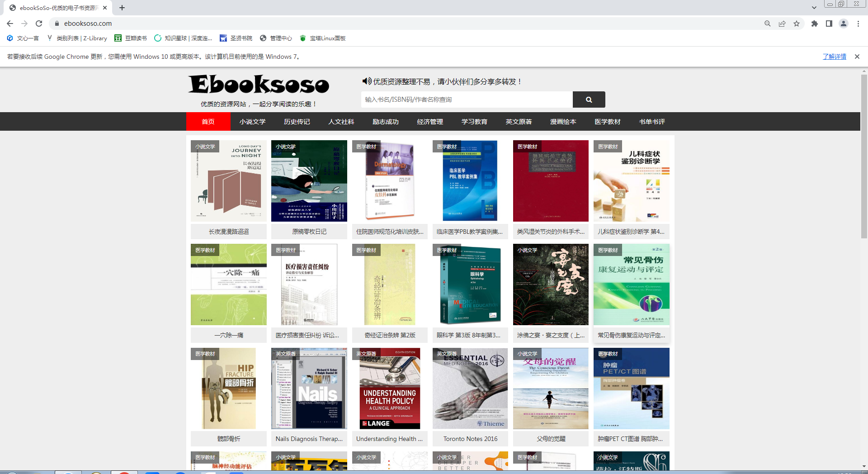Open the browser side panel icon
Screen dimensions: 868x474
click(x=829, y=24)
